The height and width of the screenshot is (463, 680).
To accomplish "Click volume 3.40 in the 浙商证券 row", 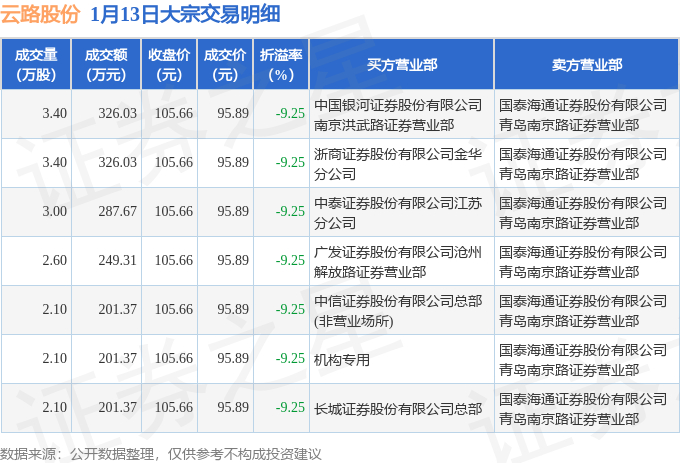I will (x=55, y=162).
